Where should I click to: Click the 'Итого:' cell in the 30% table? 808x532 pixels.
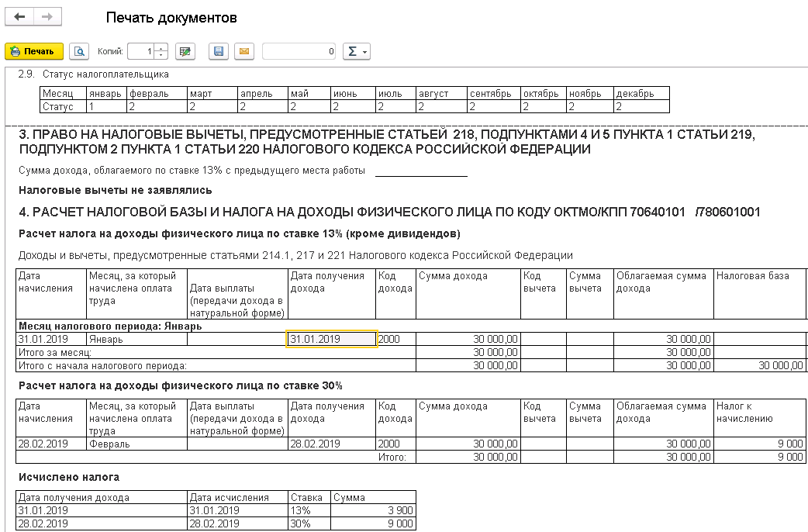(392, 458)
